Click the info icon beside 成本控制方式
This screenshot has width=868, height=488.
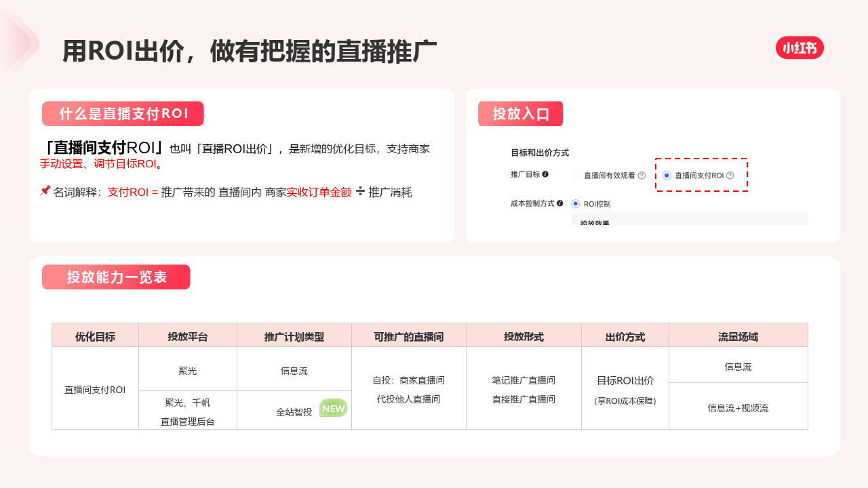(x=560, y=203)
